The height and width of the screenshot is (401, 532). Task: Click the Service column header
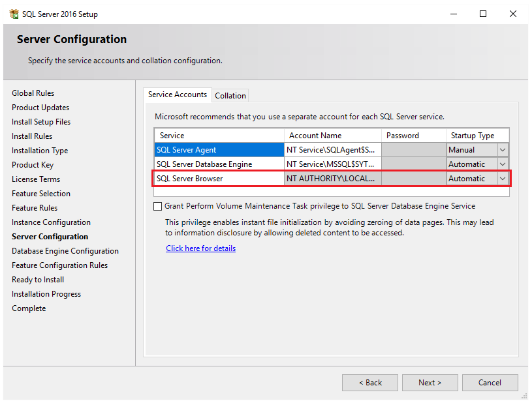pos(219,136)
